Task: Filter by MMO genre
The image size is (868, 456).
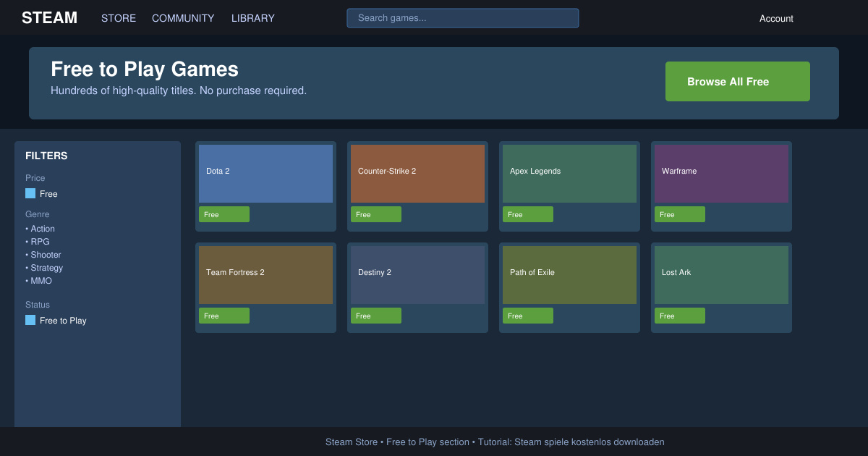Action: 39,281
